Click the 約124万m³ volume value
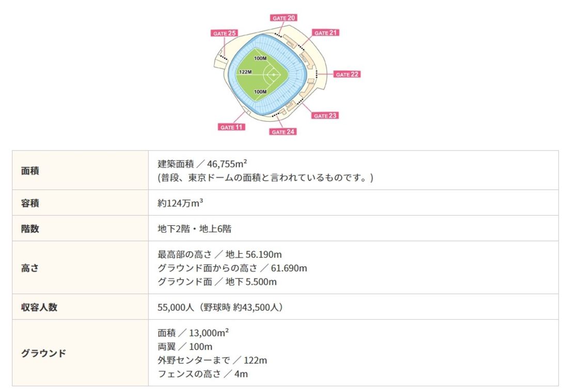 tap(180, 203)
